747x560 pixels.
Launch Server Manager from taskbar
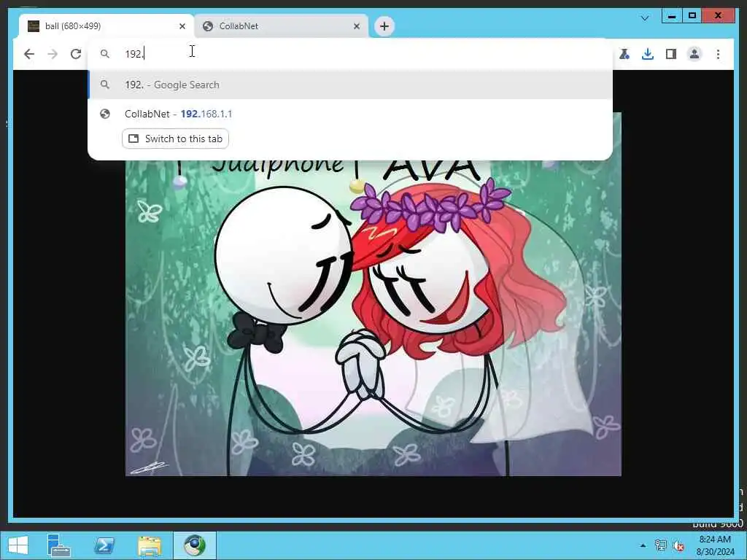point(58,545)
